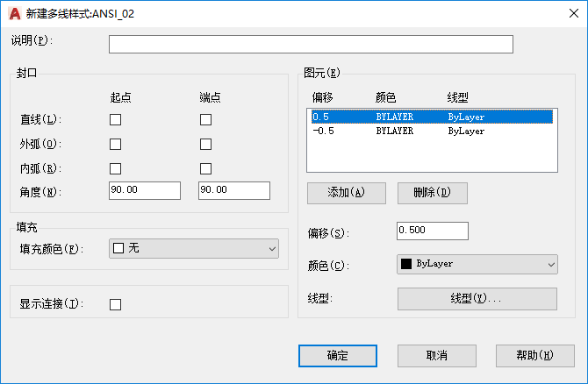Image resolution: width=588 pixels, height=384 pixels.
Task: Check the 外弧 start point checkbox
Action: click(116, 145)
